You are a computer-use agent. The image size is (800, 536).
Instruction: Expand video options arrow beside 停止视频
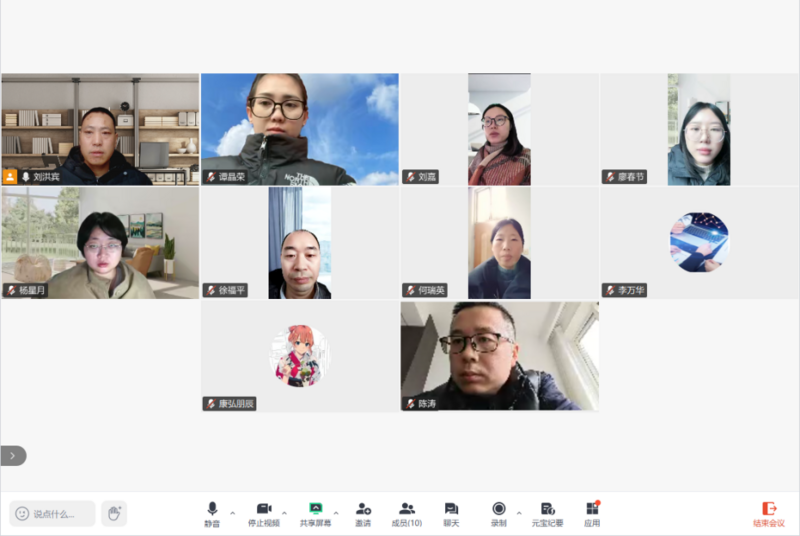[284, 513]
